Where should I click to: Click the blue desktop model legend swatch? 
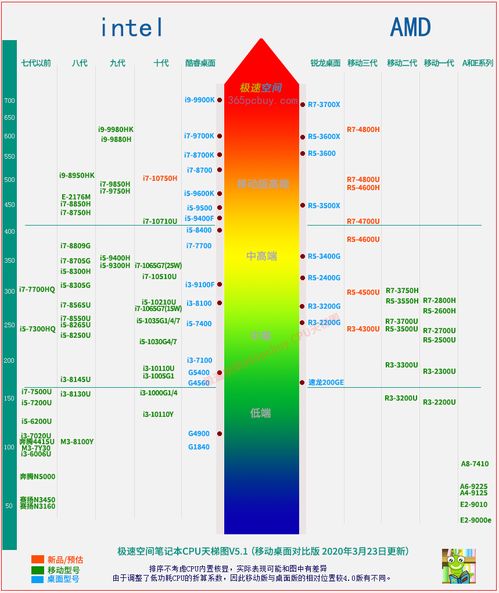[x=37, y=579]
